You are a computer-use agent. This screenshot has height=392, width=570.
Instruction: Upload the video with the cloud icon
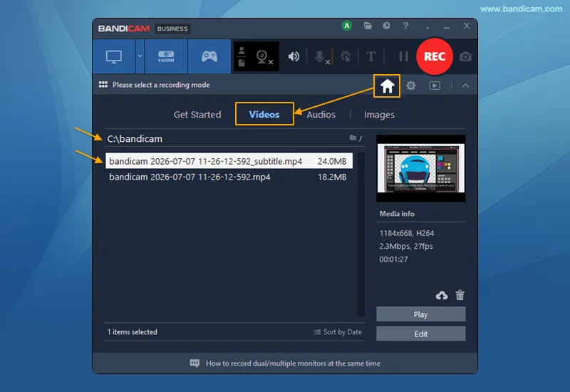click(x=442, y=295)
